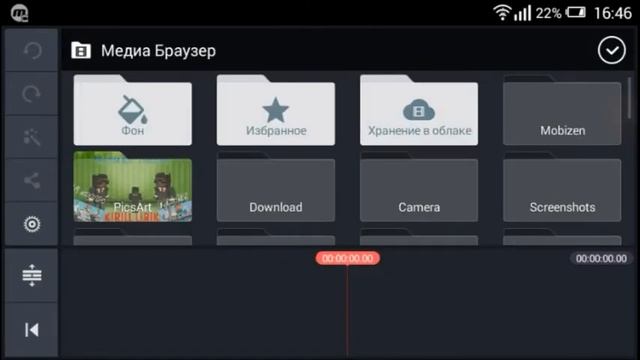The image size is (640, 360).
Task: Tap the undo arrow icon
Action: click(x=32, y=51)
